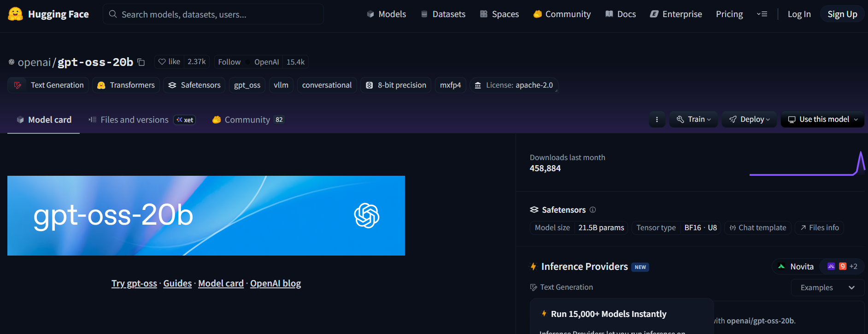Expand the Use this model dropdown
Viewport: 868px width, 334px height.
coord(822,119)
